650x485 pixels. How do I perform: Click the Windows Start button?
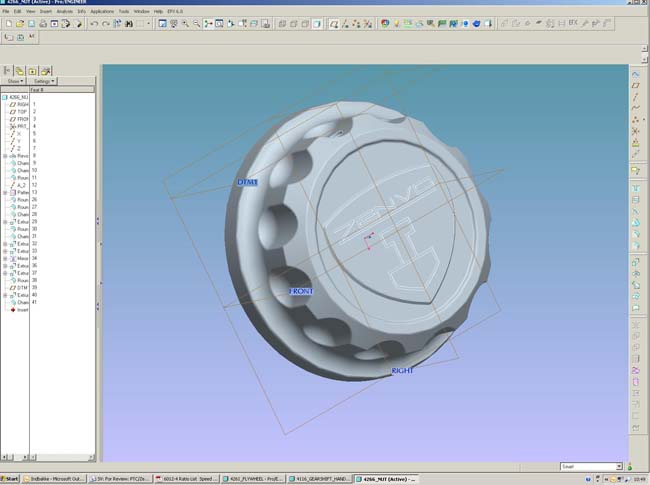click(10, 479)
